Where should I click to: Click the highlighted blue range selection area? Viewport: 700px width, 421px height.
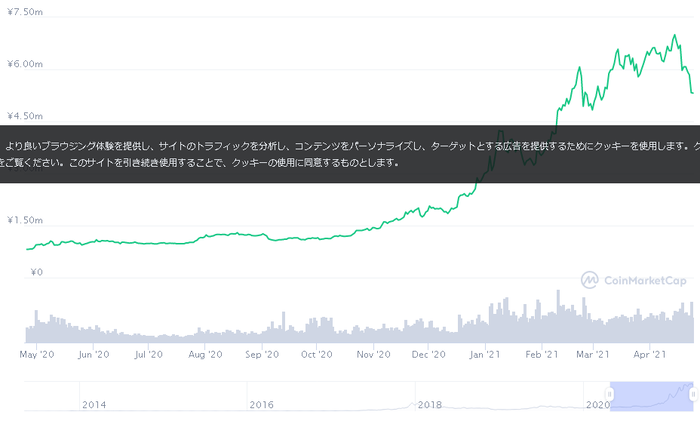(651, 396)
